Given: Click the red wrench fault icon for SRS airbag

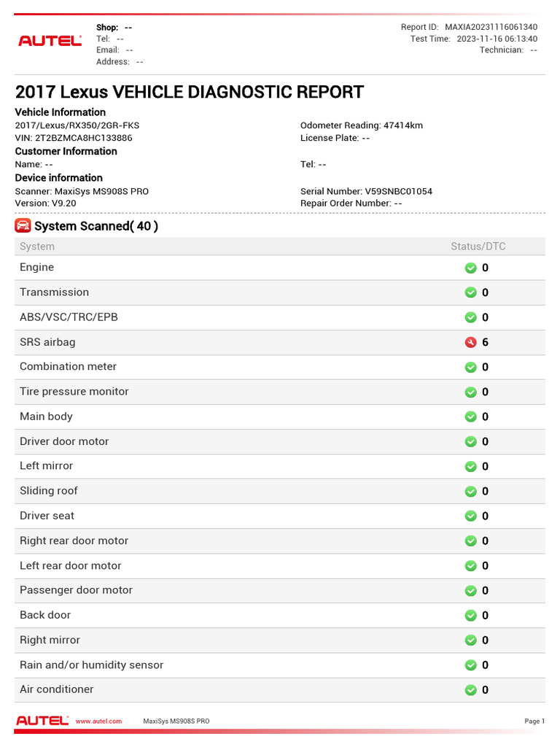Looking at the screenshot, I should pyautogui.click(x=470, y=342).
